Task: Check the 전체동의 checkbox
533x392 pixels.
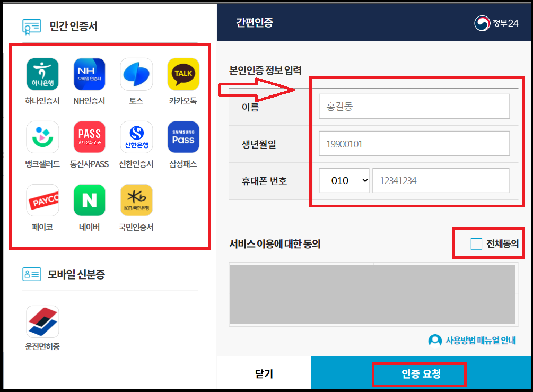Action: [x=476, y=244]
